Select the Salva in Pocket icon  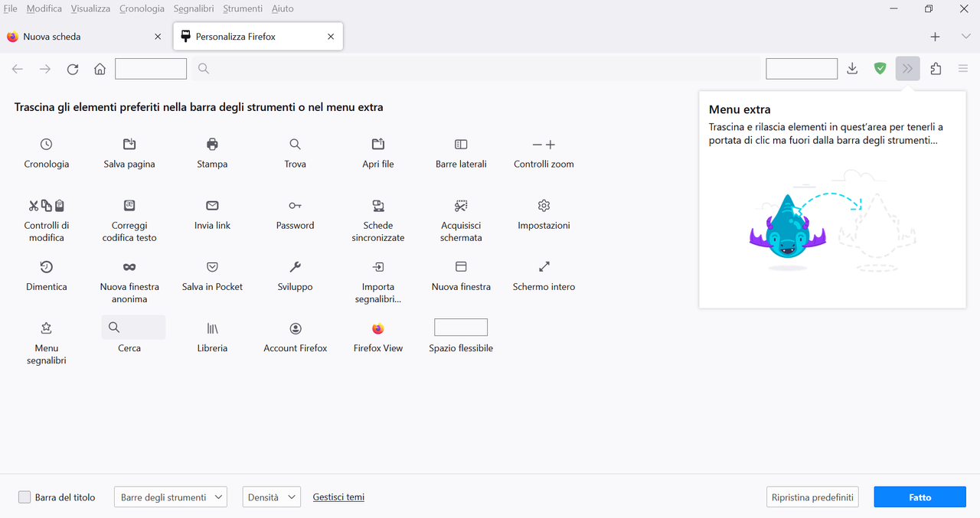coord(212,266)
